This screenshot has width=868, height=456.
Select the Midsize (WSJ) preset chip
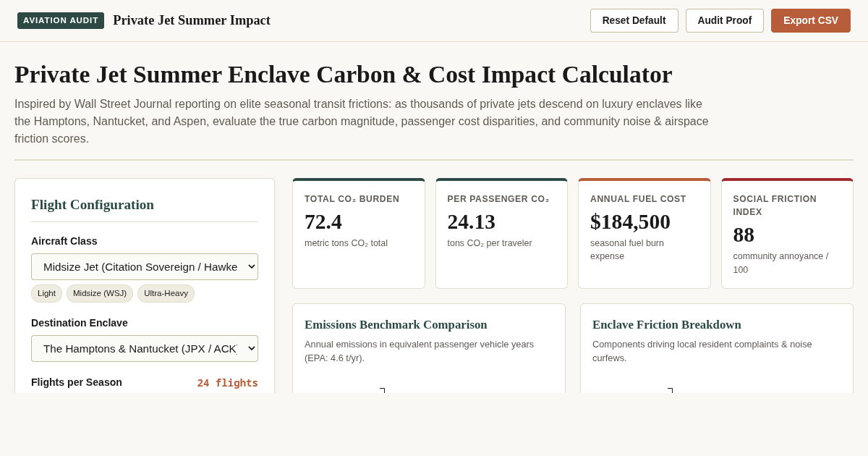coord(100,293)
